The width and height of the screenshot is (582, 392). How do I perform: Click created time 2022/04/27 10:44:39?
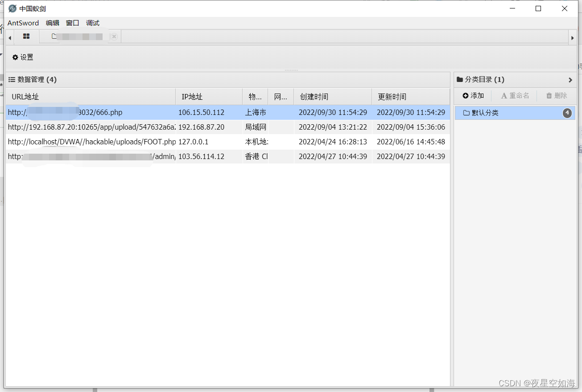pos(333,156)
